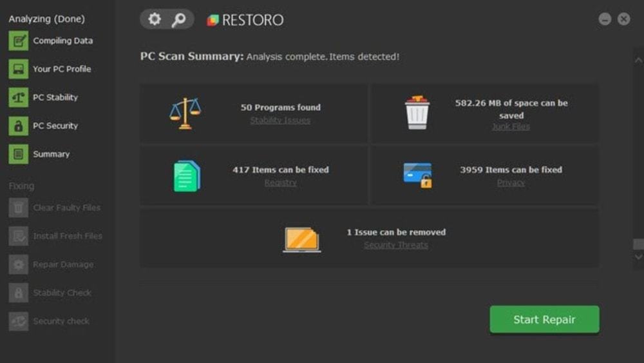The height and width of the screenshot is (363, 644).
Task: Click the key license icon
Action: tap(178, 19)
